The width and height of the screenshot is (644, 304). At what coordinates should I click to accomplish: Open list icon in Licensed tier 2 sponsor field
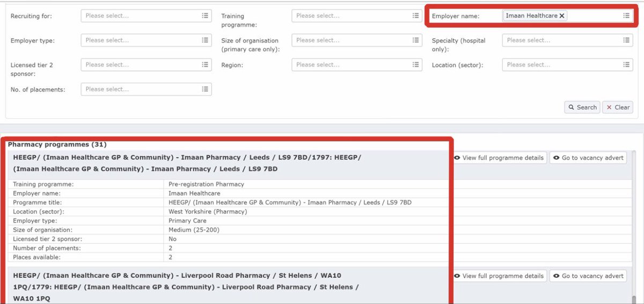coord(205,64)
